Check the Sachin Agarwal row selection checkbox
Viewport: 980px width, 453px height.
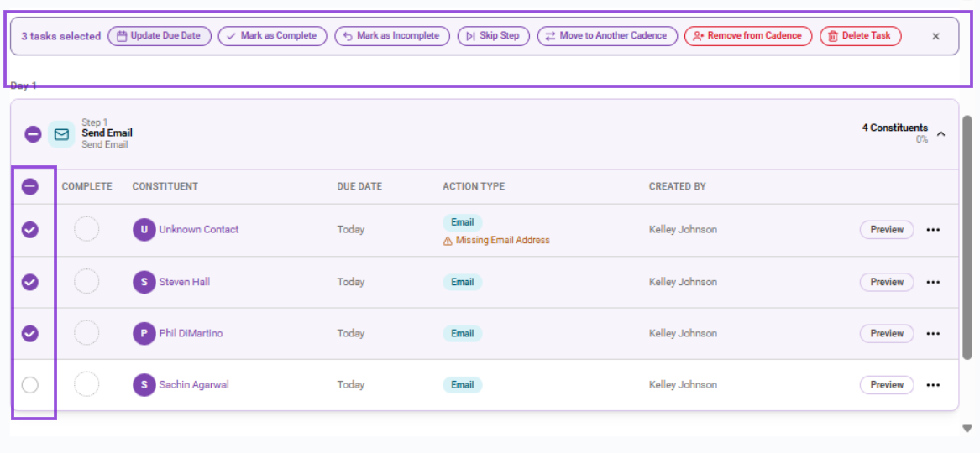(x=30, y=385)
